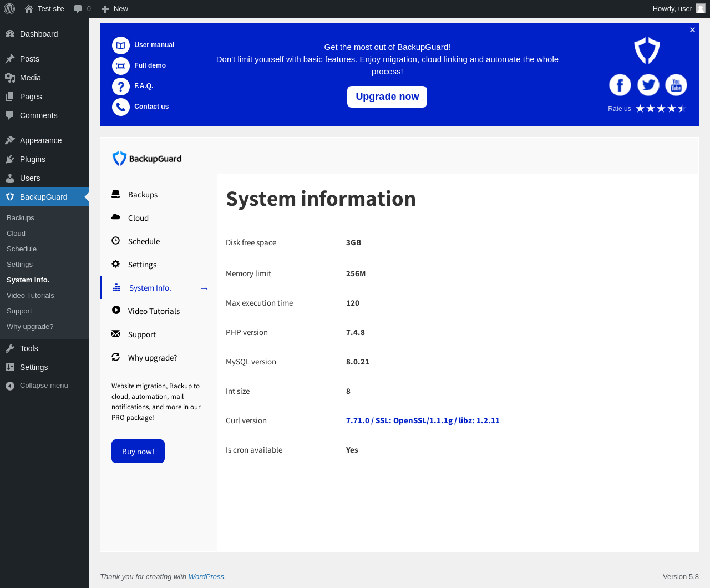Click the Settings gear icon in plugin menu

pyautogui.click(x=116, y=264)
